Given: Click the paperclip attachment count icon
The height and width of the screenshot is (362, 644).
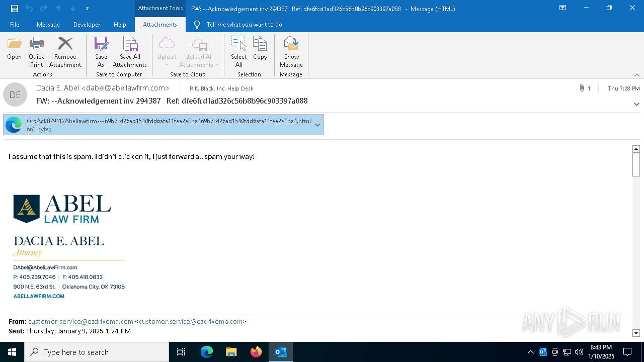Looking at the screenshot, I should pyautogui.click(x=582, y=88).
